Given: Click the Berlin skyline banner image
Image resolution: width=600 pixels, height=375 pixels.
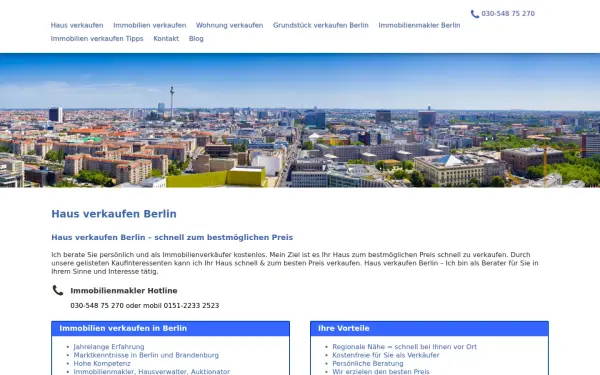Looking at the screenshot, I should coord(300,120).
